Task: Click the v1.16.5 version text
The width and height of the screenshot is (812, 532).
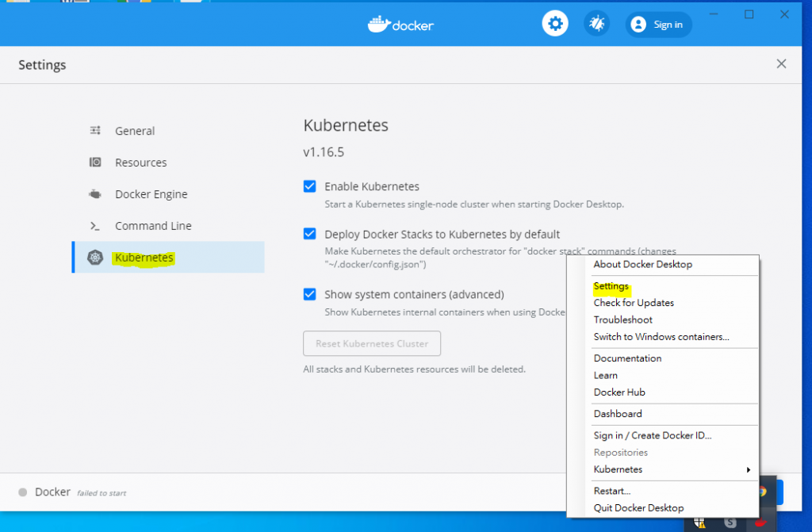Action: [324, 151]
